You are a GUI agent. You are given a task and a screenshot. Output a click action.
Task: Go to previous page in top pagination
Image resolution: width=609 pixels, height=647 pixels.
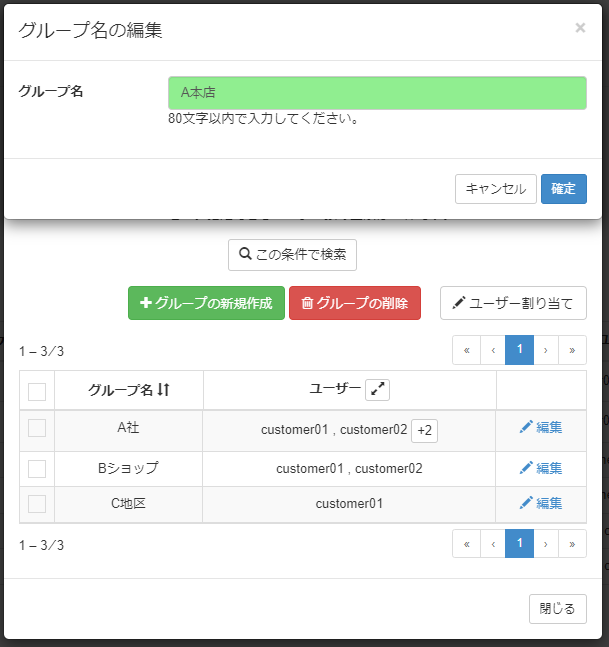493,350
